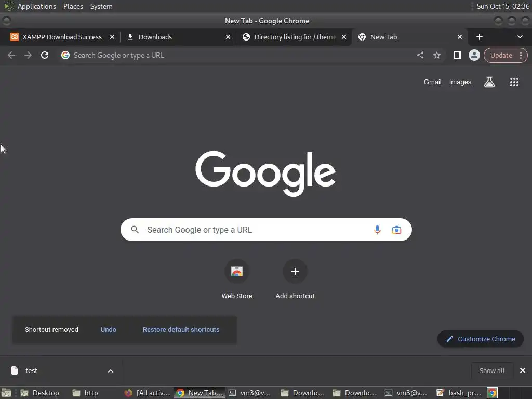Show desktop icon in taskbar
This screenshot has height=399, width=532.
pyautogui.click(x=6, y=393)
